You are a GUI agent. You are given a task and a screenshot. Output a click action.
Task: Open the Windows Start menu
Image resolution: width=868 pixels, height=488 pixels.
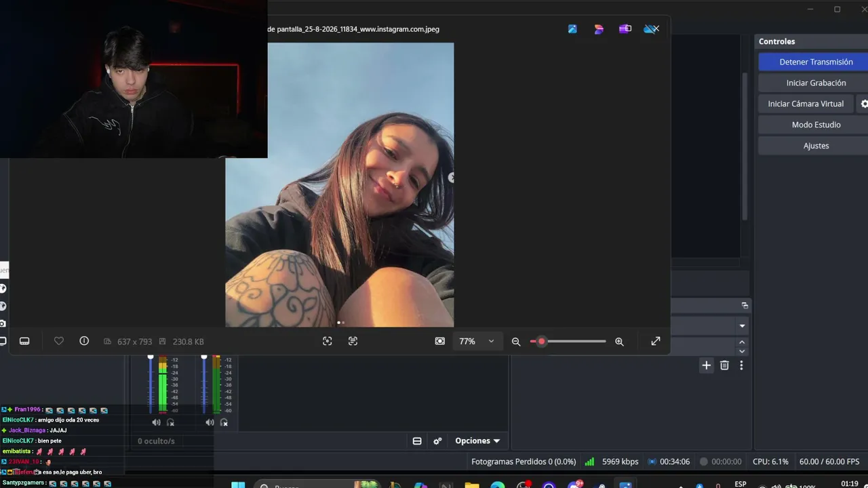(238, 485)
